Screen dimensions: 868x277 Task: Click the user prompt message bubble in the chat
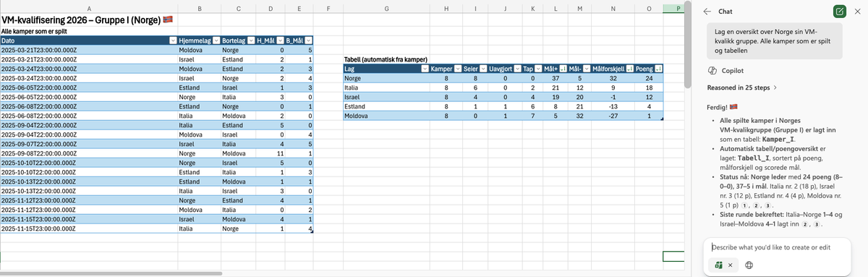click(x=774, y=41)
